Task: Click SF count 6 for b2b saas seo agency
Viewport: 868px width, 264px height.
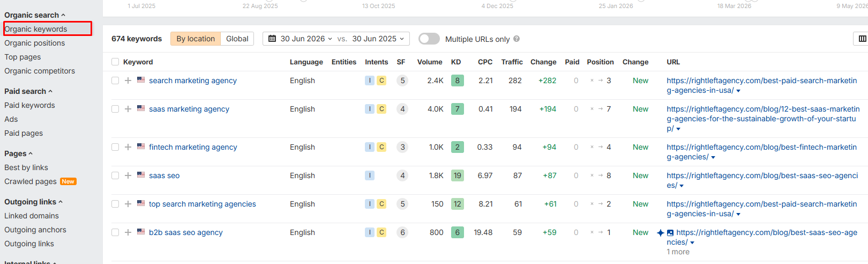Action: (402, 232)
